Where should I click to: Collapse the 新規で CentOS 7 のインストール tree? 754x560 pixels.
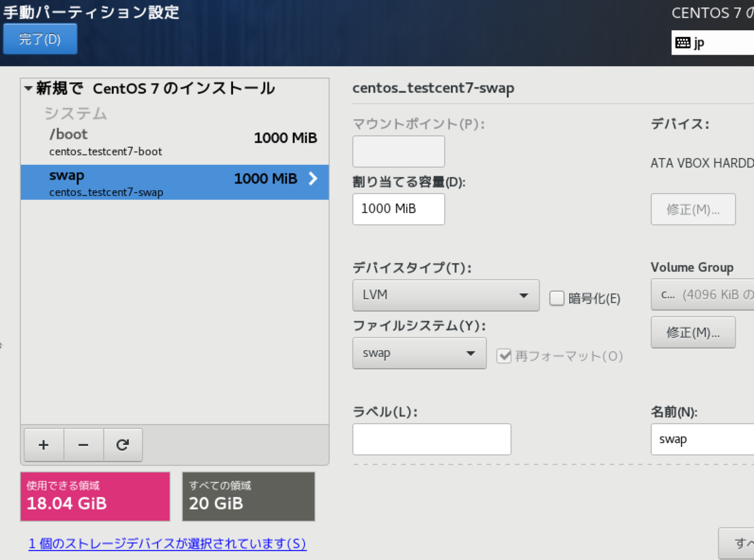click(28, 89)
